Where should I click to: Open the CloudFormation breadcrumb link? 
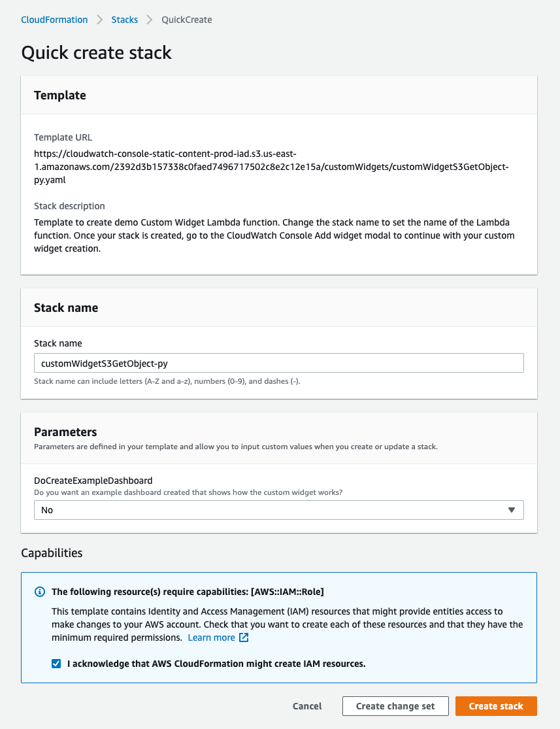click(x=54, y=20)
